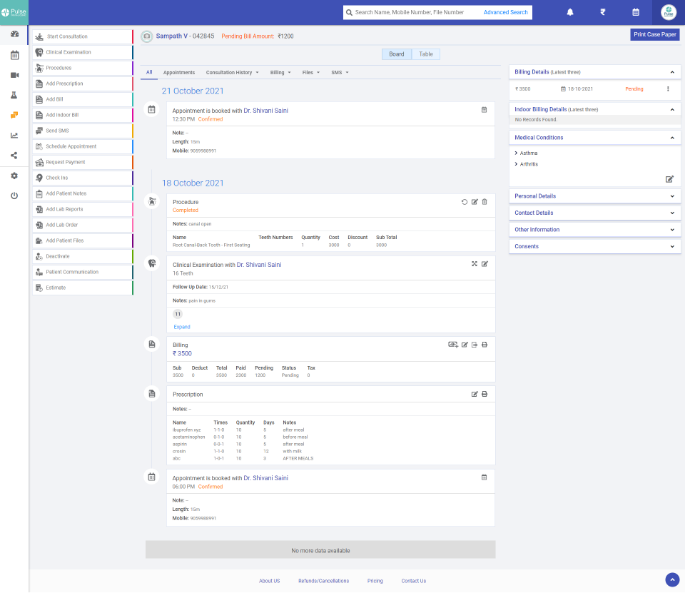Edit the Clinical Examination record
This screenshot has width=685, height=593.
tap(485, 264)
